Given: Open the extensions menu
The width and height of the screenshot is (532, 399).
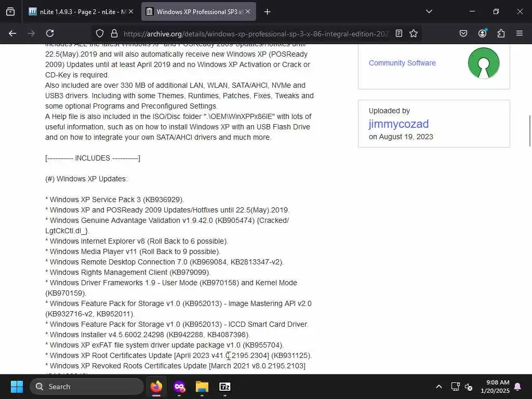Looking at the screenshot, I should 501,33.
